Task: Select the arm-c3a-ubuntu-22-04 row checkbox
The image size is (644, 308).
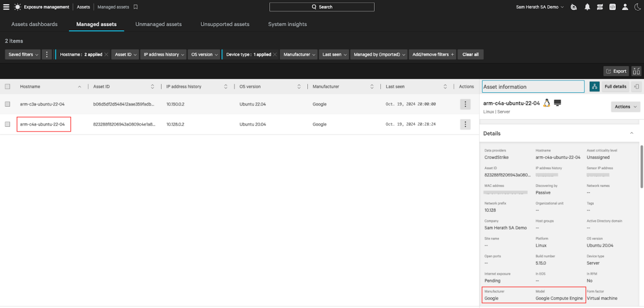Action: pos(8,104)
